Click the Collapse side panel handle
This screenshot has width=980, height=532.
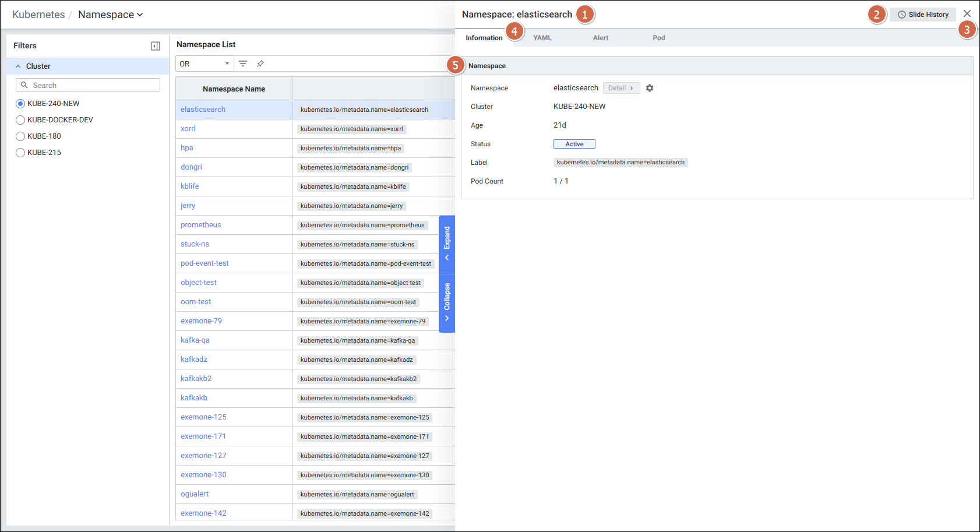[x=447, y=302]
